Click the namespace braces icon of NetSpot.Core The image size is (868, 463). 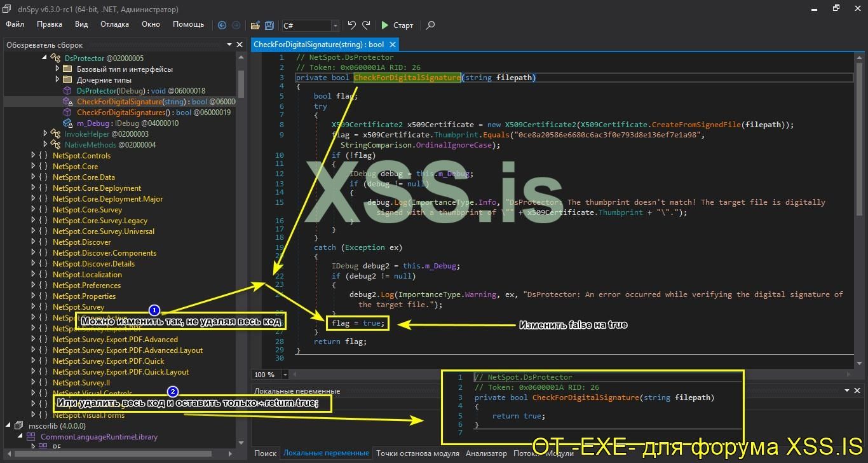(x=43, y=167)
